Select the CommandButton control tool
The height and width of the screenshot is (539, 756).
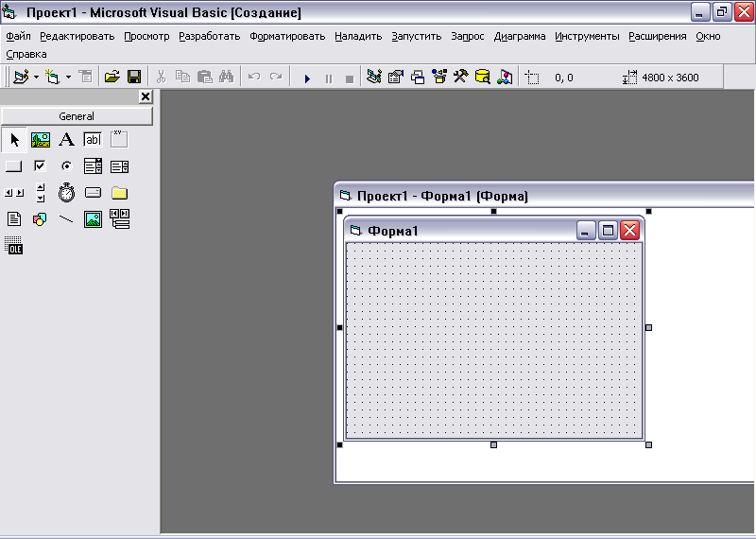click(x=13, y=166)
